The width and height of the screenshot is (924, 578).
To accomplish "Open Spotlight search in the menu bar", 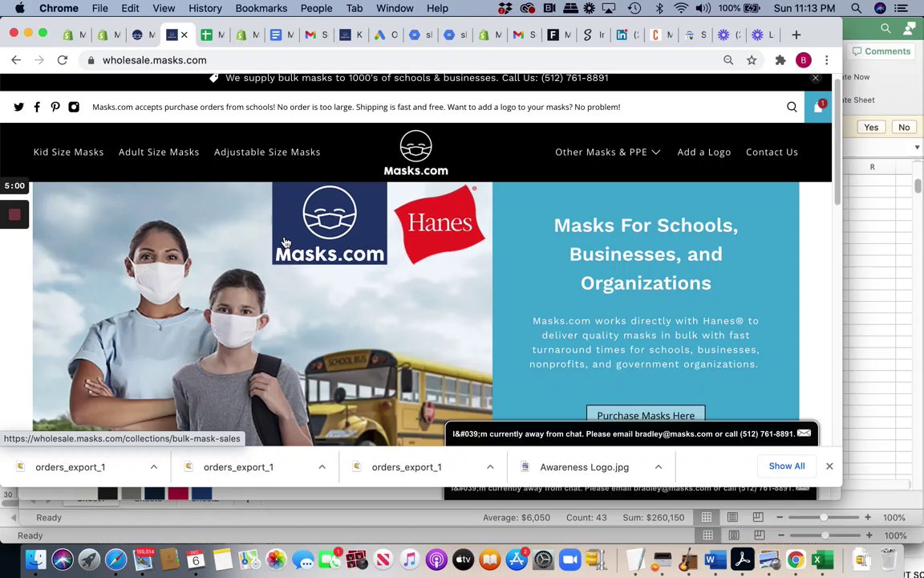I will coord(857,8).
